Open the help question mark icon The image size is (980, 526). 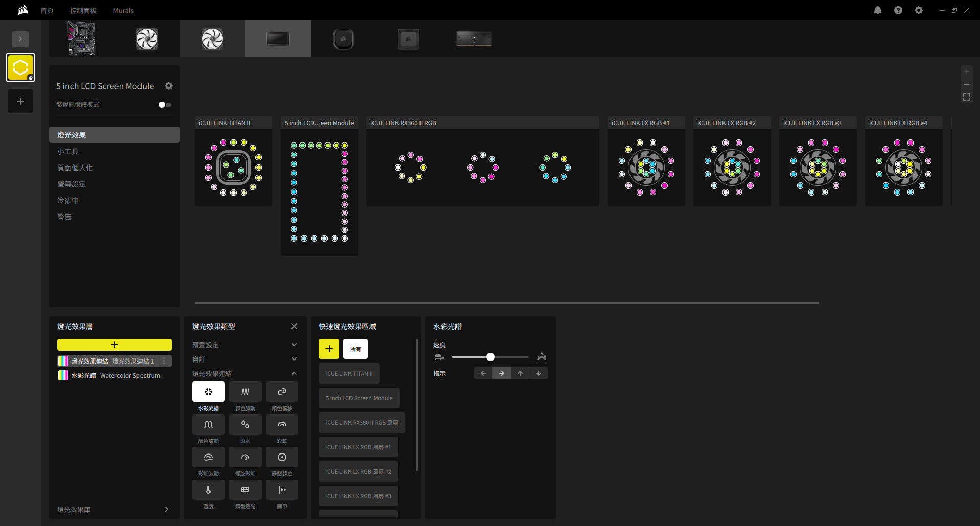(898, 10)
